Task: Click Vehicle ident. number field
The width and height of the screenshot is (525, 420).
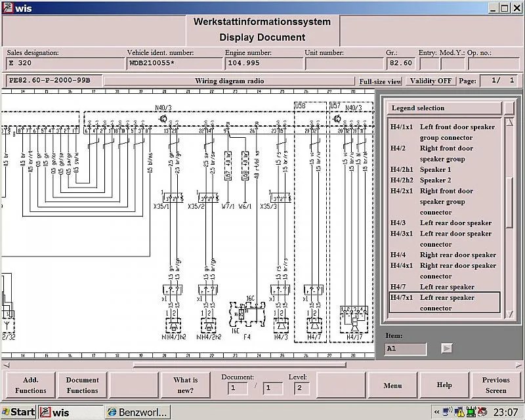Action: [175, 63]
